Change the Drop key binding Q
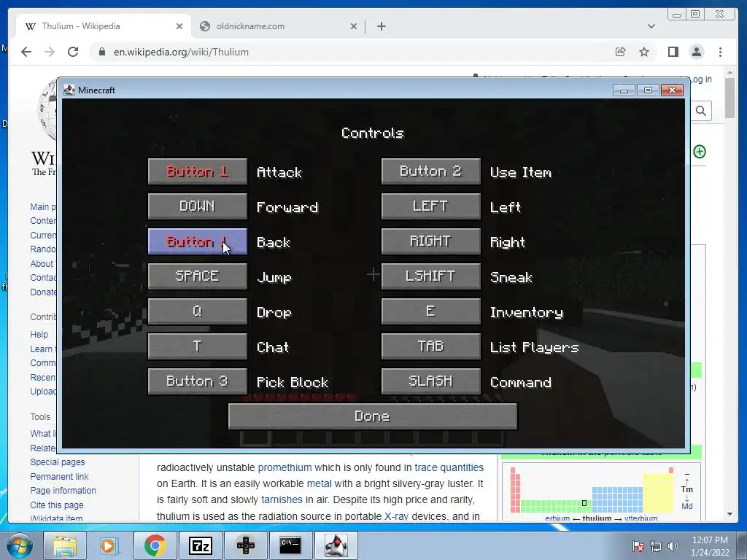The width and height of the screenshot is (747, 560). 197,311
